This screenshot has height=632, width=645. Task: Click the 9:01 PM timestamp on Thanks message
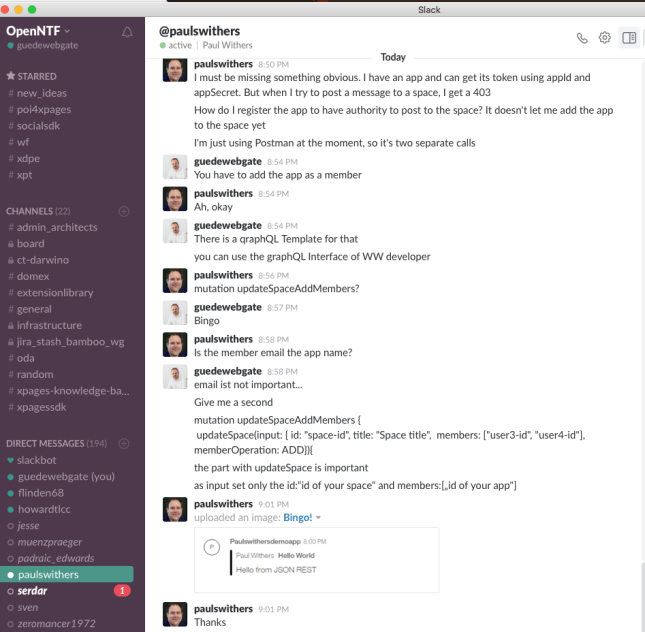click(x=274, y=609)
